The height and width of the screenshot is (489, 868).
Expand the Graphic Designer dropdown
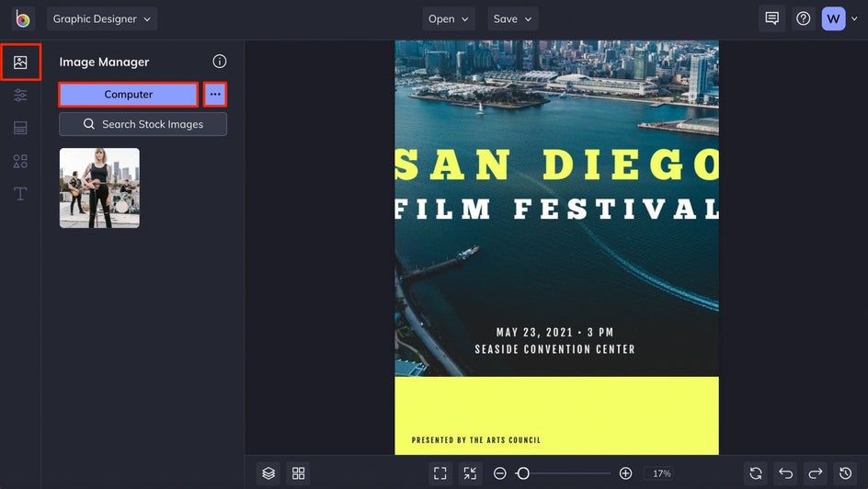click(x=101, y=18)
